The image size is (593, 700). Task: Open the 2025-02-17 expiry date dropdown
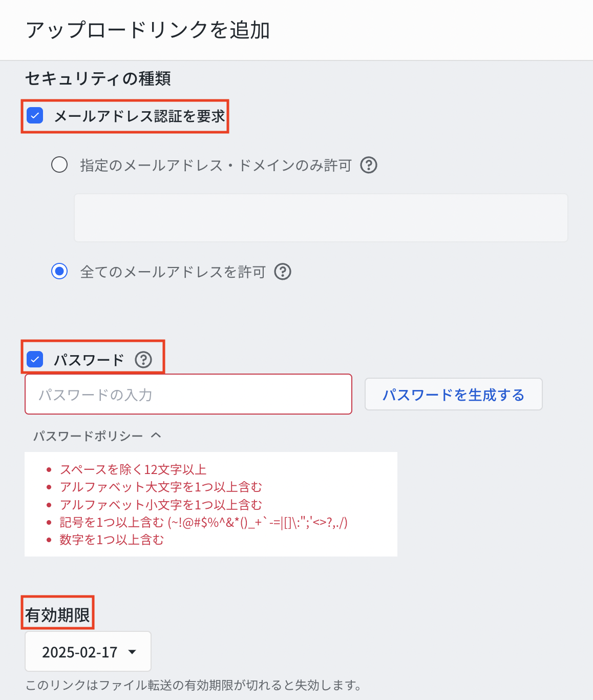click(x=88, y=651)
